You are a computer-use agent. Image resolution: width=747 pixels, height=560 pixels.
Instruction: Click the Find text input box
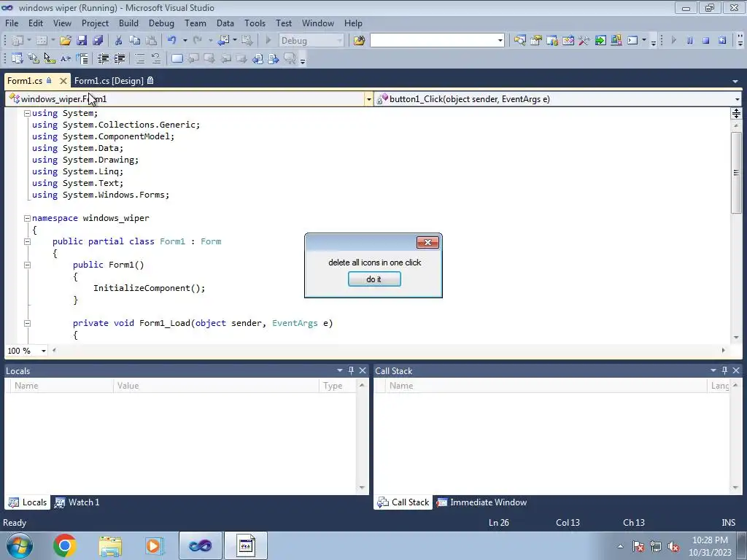pos(433,41)
